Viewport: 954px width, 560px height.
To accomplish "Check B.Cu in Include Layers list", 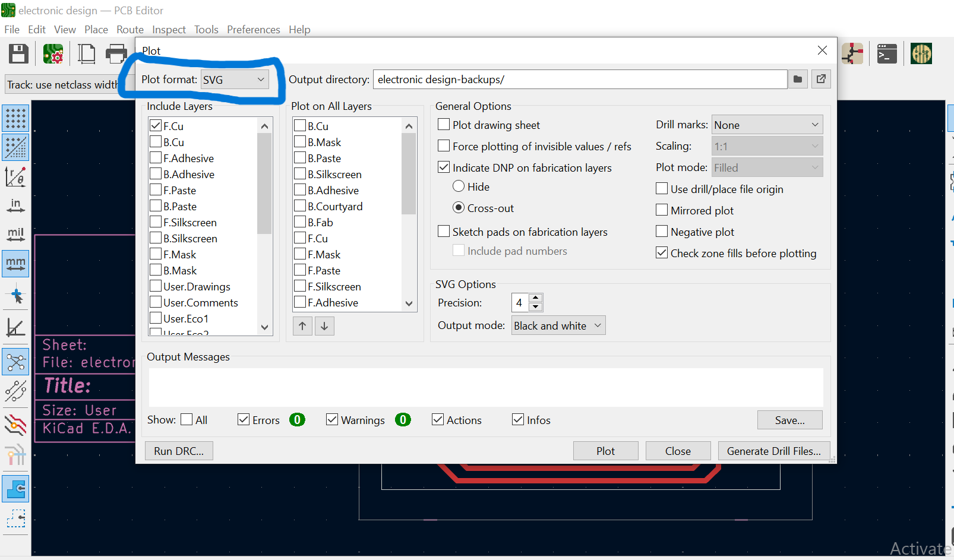I will (156, 141).
